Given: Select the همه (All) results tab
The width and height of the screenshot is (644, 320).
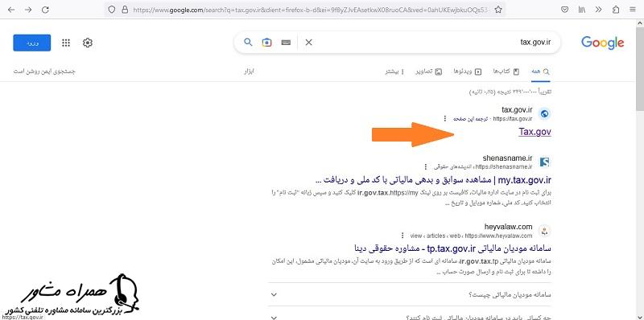Looking at the screenshot, I should pos(540,72).
